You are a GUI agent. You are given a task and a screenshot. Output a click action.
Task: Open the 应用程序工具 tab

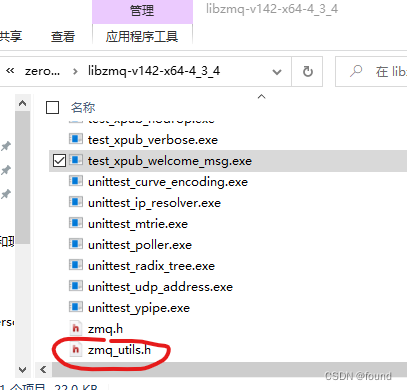click(142, 36)
